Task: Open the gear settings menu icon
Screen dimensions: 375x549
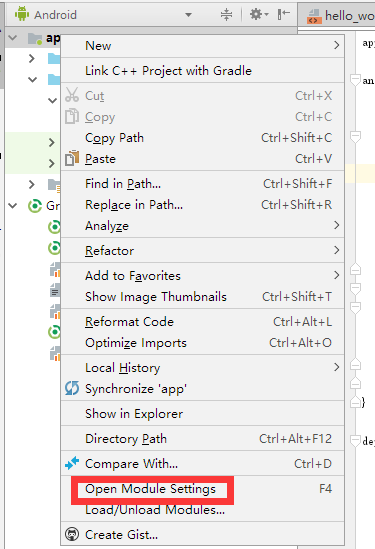Action: coord(259,14)
